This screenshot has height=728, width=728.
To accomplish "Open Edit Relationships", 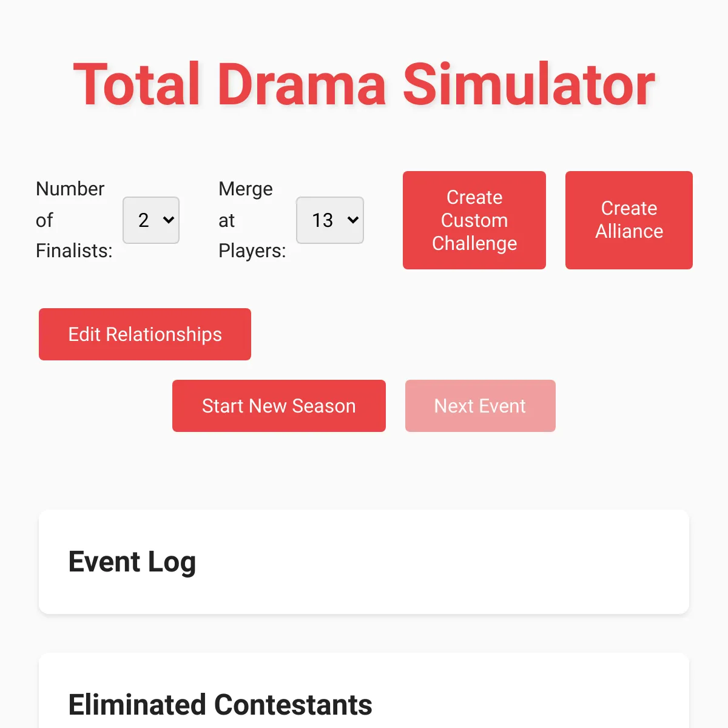I will (144, 334).
